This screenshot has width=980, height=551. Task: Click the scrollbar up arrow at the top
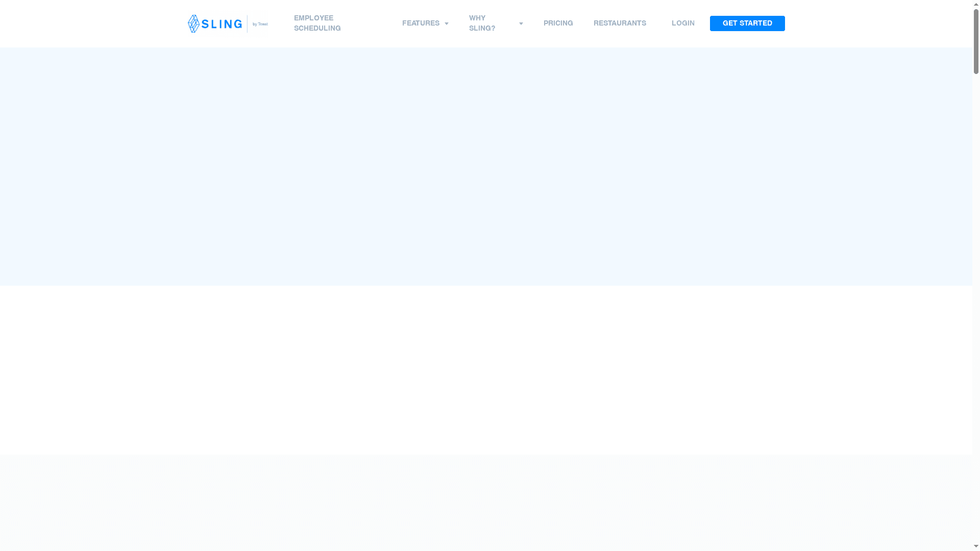tap(976, 5)
